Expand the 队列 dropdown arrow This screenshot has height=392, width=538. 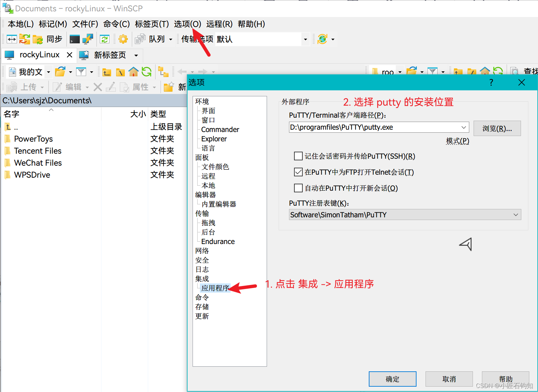tap(171, 39)
